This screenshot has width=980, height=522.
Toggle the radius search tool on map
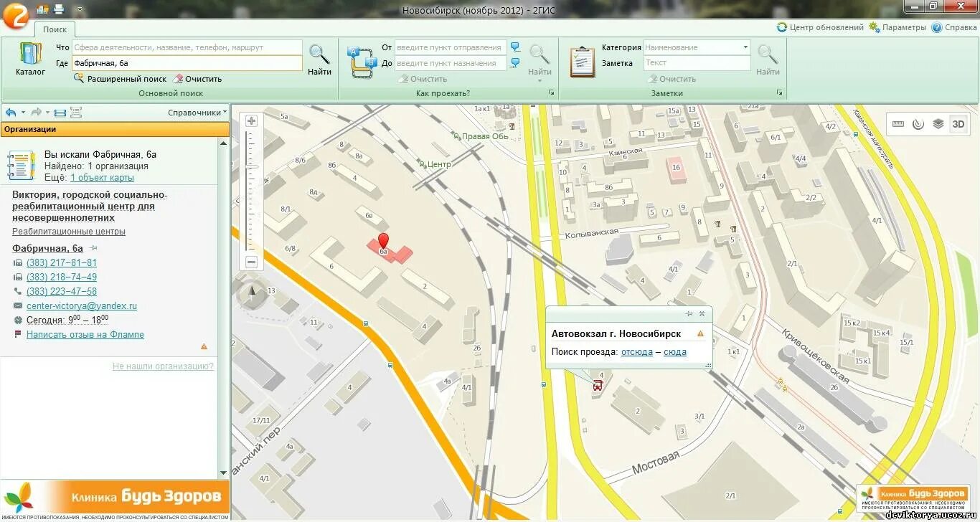[x=918, y=124]
